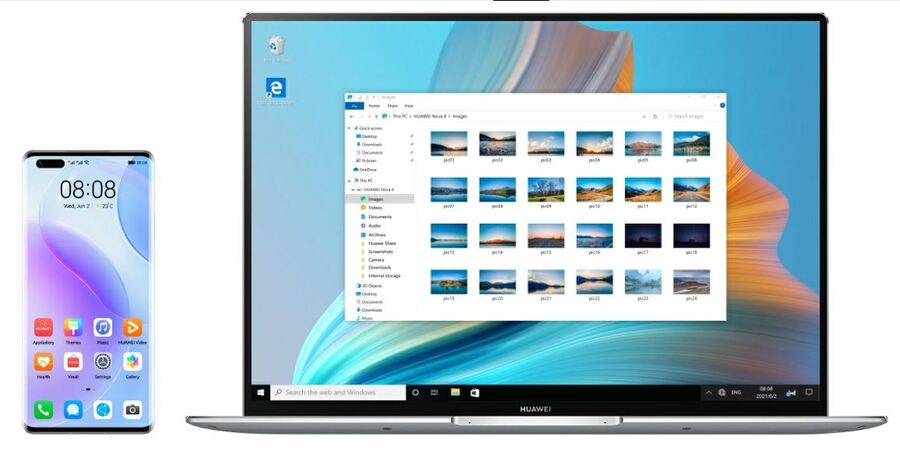Open the phone's Settings app
The height and width of the screenshot is (451, 900).
(x=102, y=361)
